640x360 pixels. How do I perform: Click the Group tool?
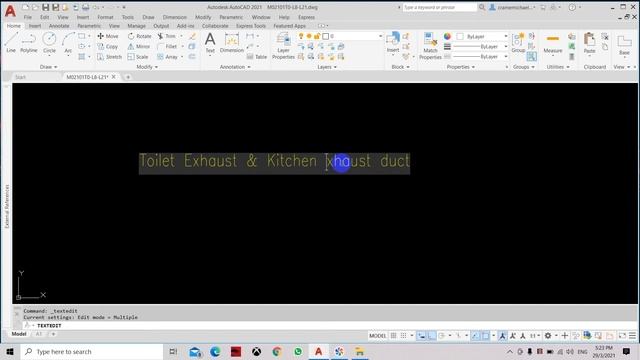[x=518, y=42]
